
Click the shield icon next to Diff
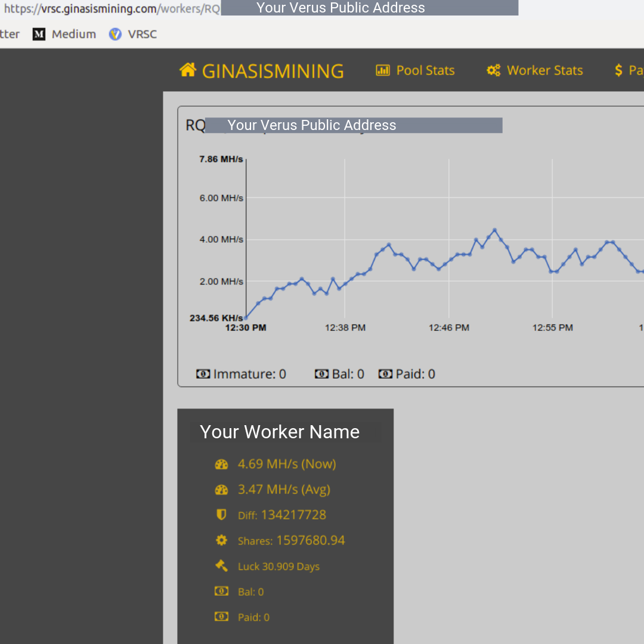[x=221, y=515]
